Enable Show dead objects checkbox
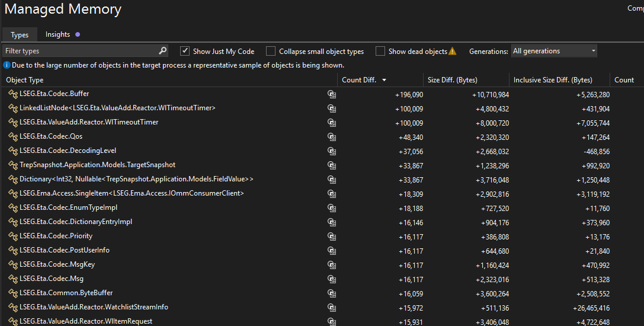The image size is (644, 326). click(380, 51)
